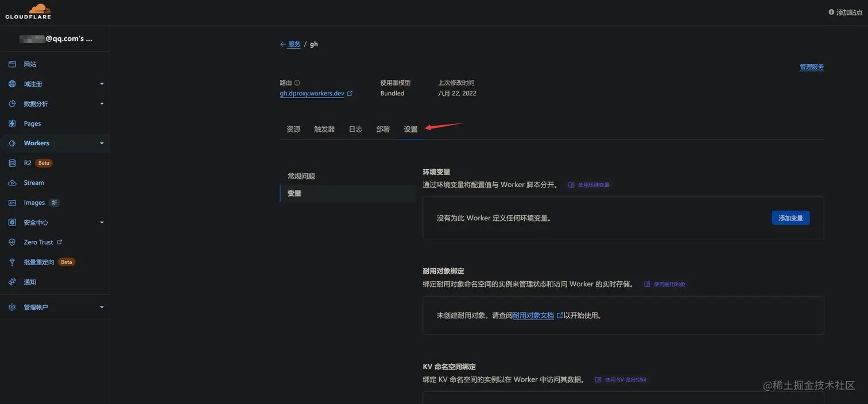The image size is (868, 404).
Task: Click the KV 命名空间绑定 section heading
Action: [449, 366]
